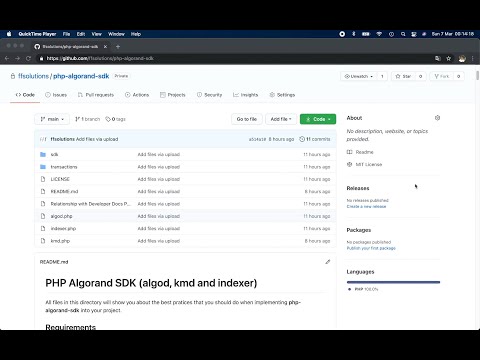This screenshot has height=360, width=480.
Task: Click the sdk folder icon
Action: [43, 154]
